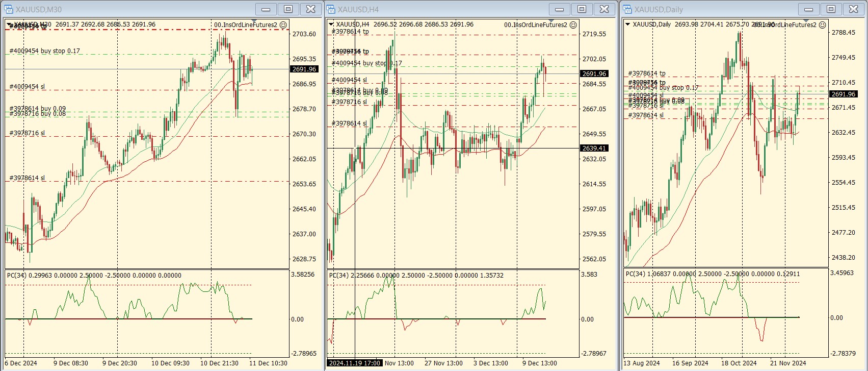Viewport: 868px width, 371px height.
Task: Click the smiley expert advisor icon on Daily chart
Action: (x=822, y=24)
